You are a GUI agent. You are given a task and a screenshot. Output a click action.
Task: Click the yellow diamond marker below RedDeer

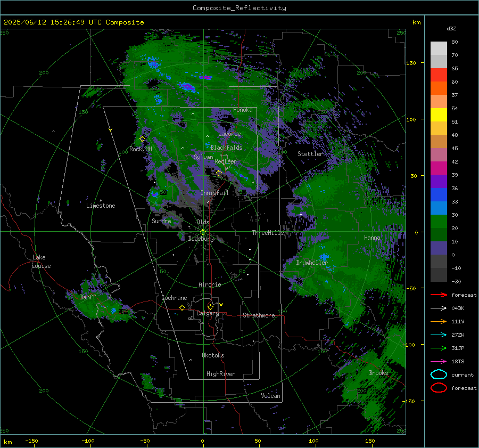(219, 173)
